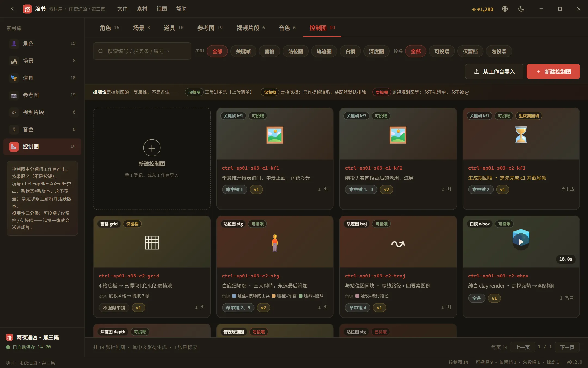Switch to the 视频片段 6 tab

[250, 28]
